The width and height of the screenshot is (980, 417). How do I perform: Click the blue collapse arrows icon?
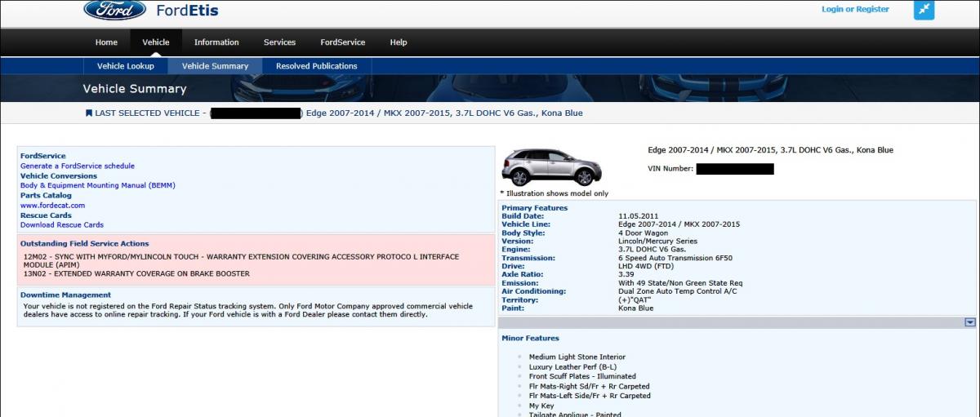coord(924,10)
